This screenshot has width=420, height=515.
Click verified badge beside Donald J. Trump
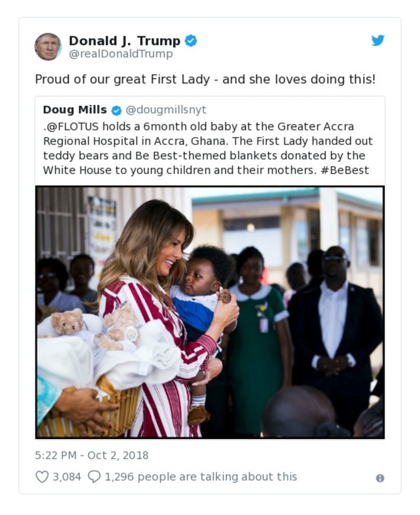click(191, 40)
